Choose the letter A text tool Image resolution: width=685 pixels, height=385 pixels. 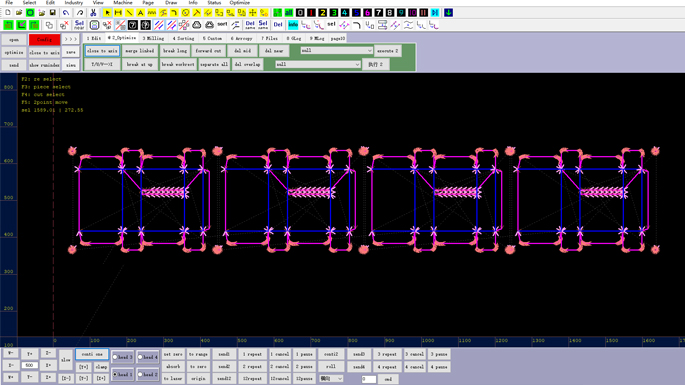pos(140,13)
